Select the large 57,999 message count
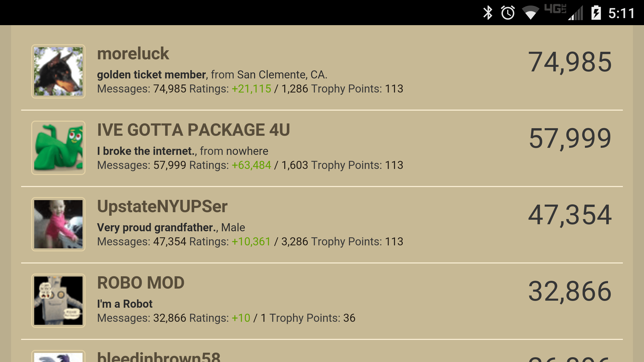 click(x=570, y=138)
